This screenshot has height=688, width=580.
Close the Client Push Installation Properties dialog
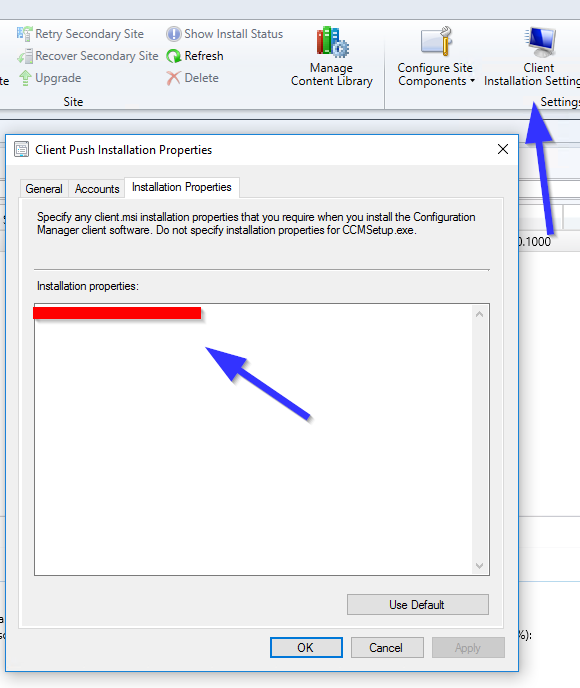click(x=503, y=150)
